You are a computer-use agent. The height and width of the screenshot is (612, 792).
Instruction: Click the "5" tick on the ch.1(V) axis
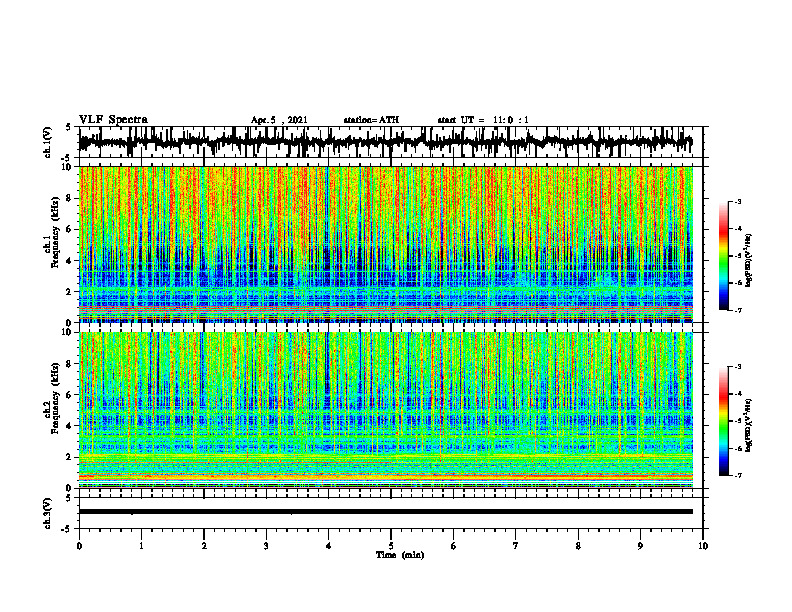[x=68, y=128]
